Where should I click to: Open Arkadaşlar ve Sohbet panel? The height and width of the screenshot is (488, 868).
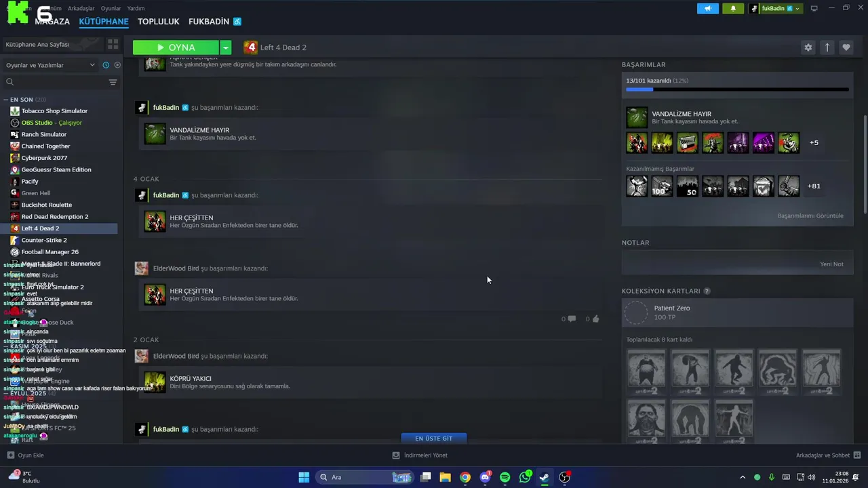point(829,455)
